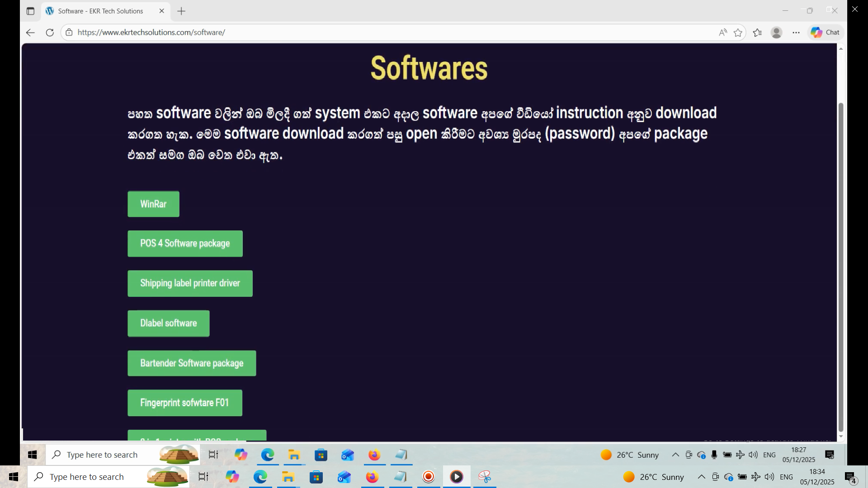Open the browser profile menu
Viewport: 868px width, 488px height.
click(777, 32)
